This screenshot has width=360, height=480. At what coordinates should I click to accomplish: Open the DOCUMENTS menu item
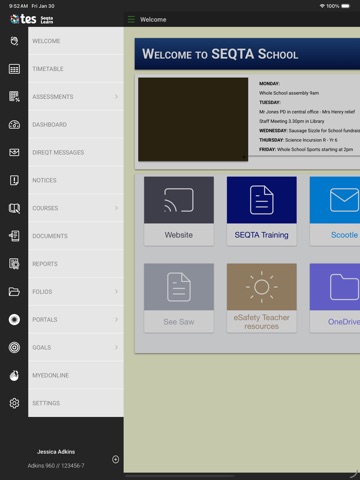(x=76, y=236)
